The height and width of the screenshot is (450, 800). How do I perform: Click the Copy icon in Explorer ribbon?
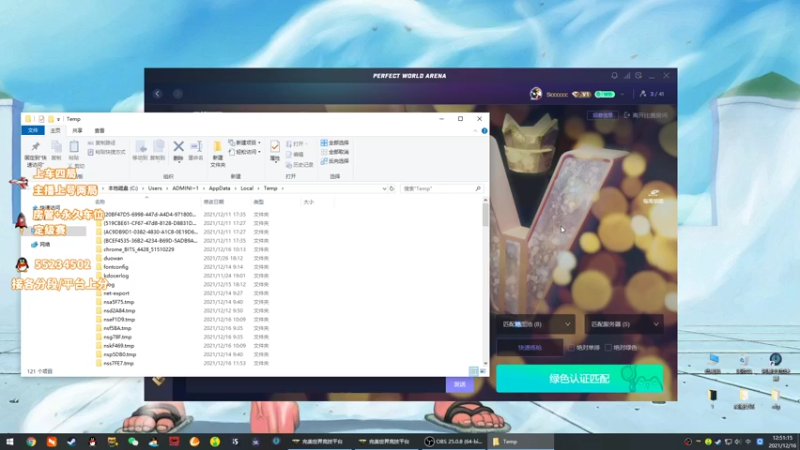pos(57,151)
